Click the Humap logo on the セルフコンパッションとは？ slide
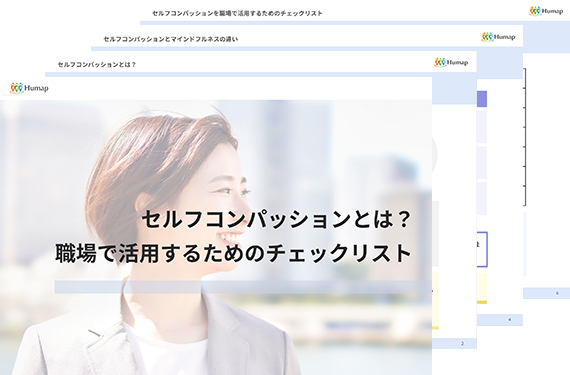Viewport: 570px width, 375px height. click(x=451, y=62)
